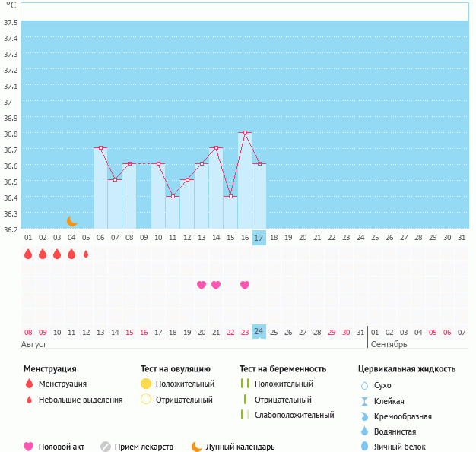Click menstruation drop on day 01
This screenshot has height=452, width=476.
tap(28, 254)
